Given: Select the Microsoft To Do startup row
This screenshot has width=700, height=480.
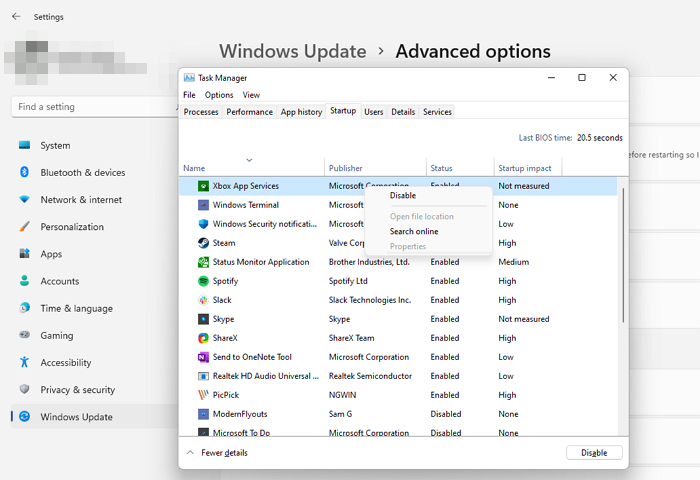Looking at the screenshot, I should click(398, 432).
